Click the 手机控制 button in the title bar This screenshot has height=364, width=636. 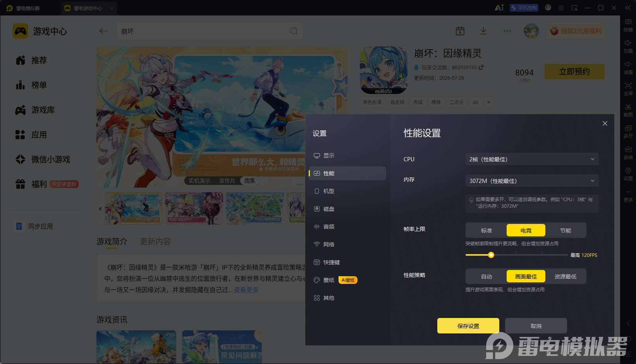pos(524,8)
